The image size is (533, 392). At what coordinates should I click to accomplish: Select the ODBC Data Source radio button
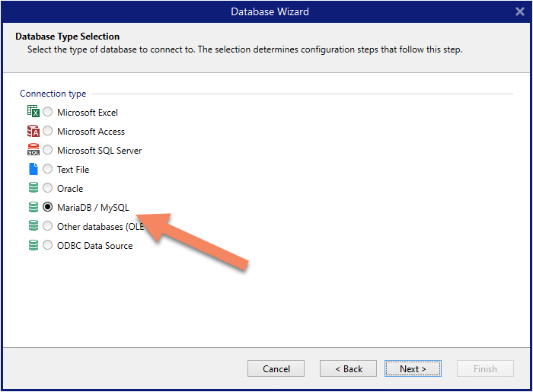click(48, 245)
